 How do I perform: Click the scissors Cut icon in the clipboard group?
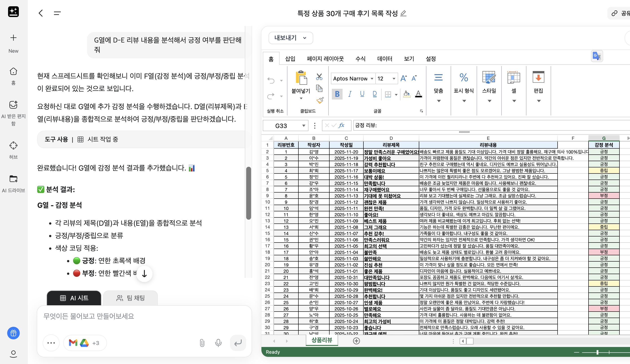pos(319,76)
